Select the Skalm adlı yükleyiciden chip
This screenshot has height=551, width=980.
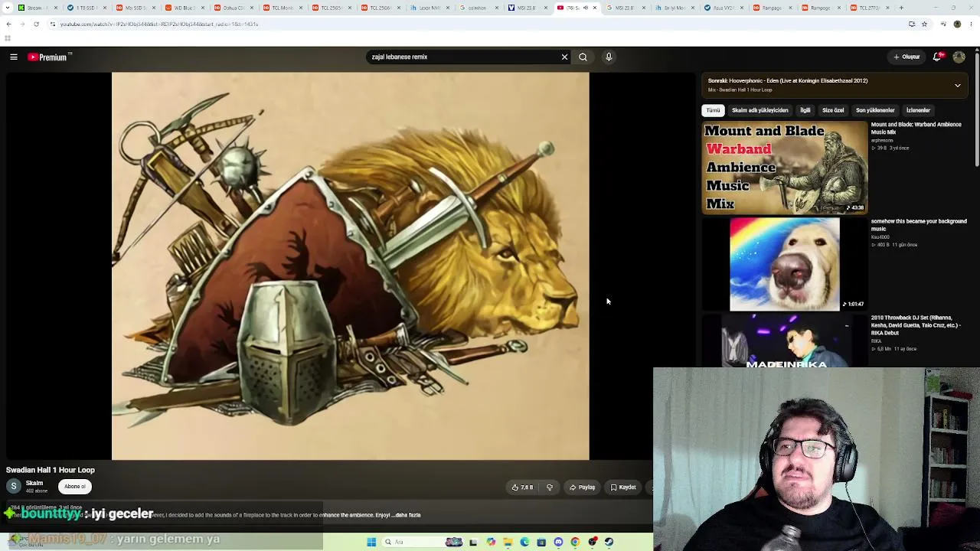click(759, 110)
